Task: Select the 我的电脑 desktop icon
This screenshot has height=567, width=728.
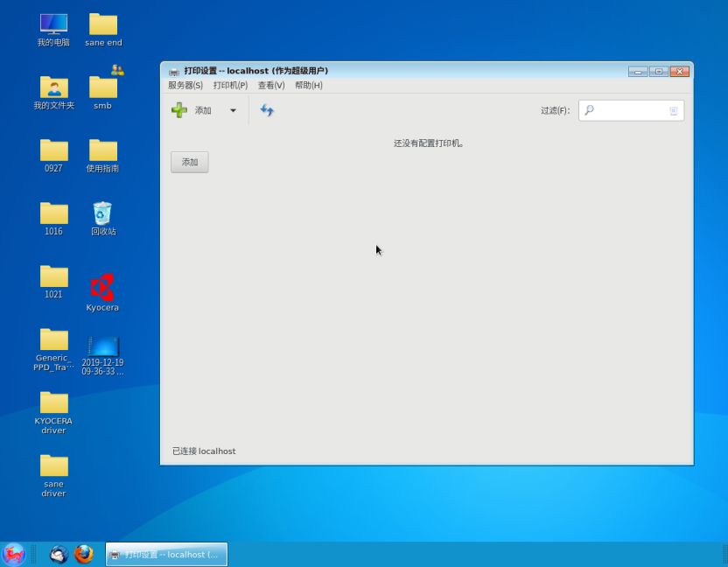Action: tap(53, 26)
